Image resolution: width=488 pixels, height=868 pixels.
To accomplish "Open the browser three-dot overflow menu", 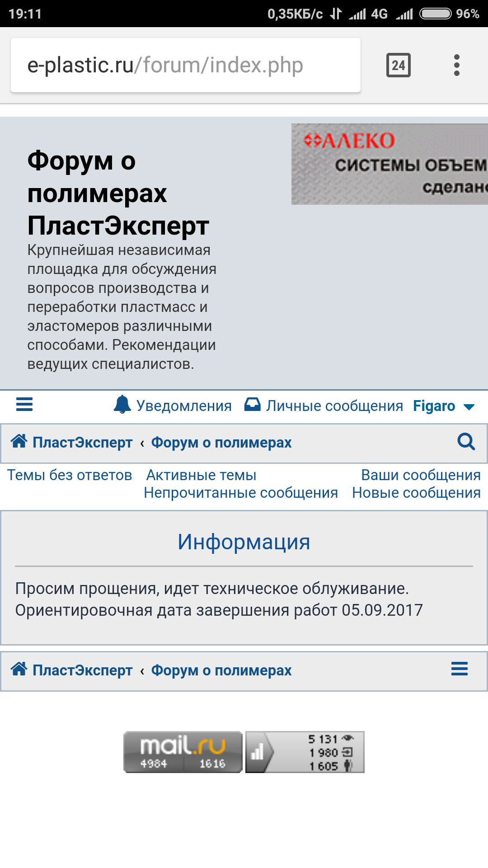I will click(456, 66).
